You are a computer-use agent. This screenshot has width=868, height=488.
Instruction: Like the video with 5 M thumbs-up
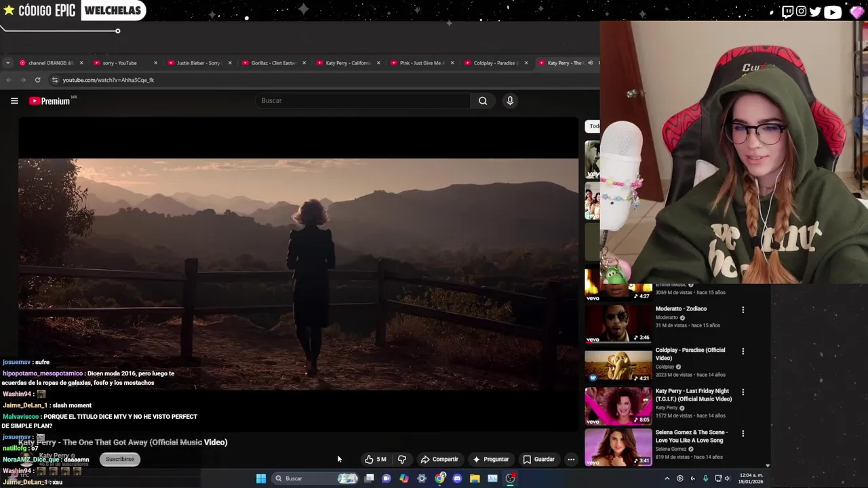(x=375, y=460)
